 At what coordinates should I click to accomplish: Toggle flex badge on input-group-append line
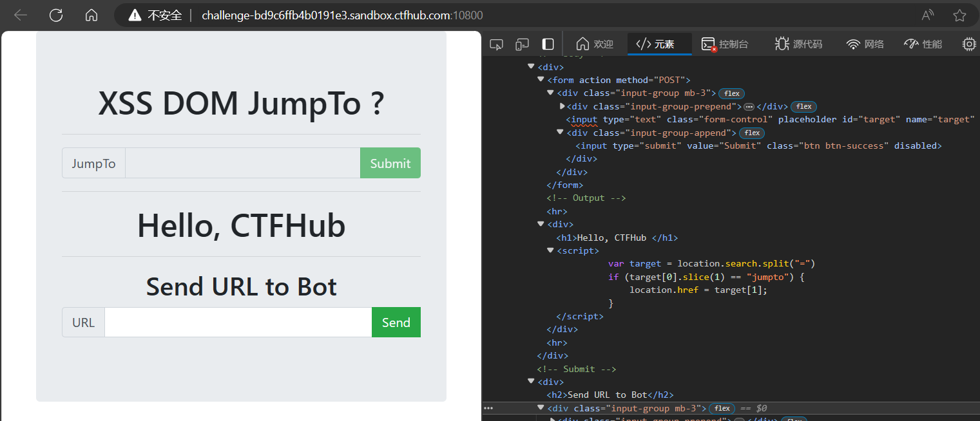click(x=751, y=133)
